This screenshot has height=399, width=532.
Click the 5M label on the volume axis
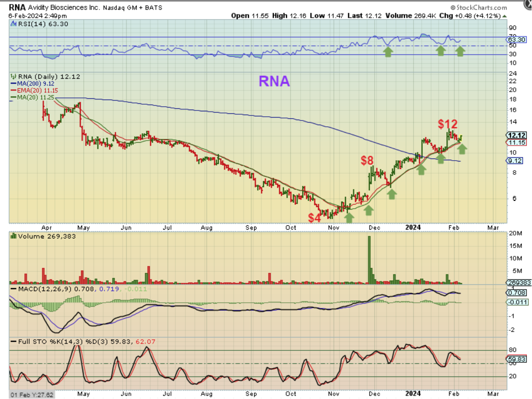[517, 271]
